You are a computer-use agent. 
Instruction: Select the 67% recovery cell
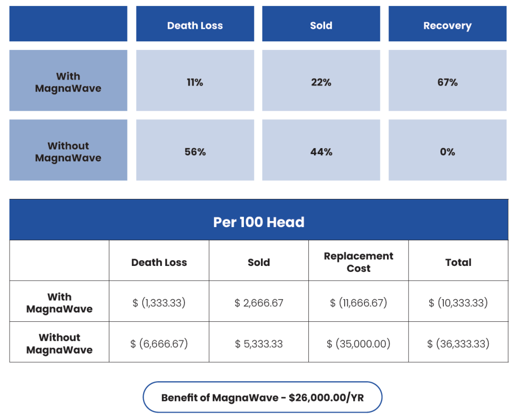pos(447,80)
